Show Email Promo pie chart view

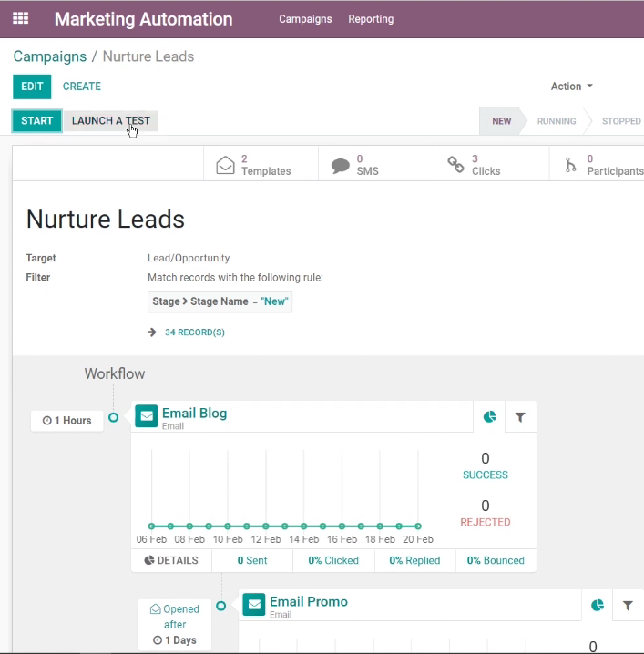(x=598, y=605)
